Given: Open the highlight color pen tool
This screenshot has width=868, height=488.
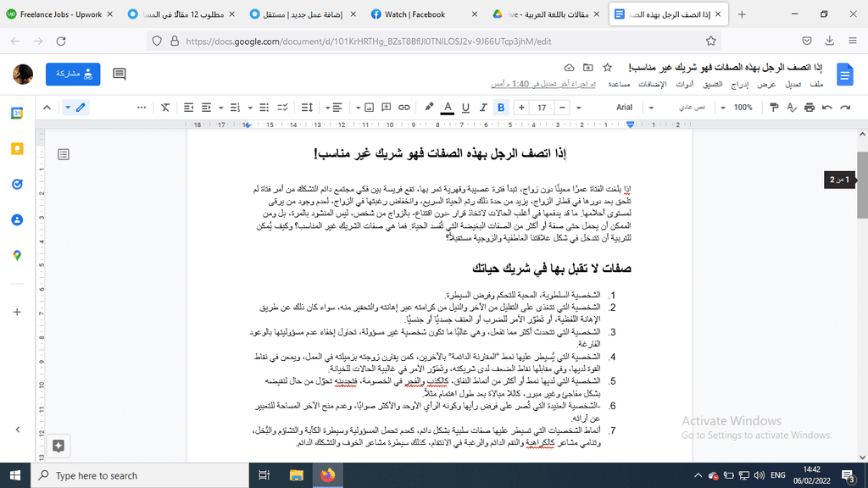Looking at the screenshot, I should point(429,108).
